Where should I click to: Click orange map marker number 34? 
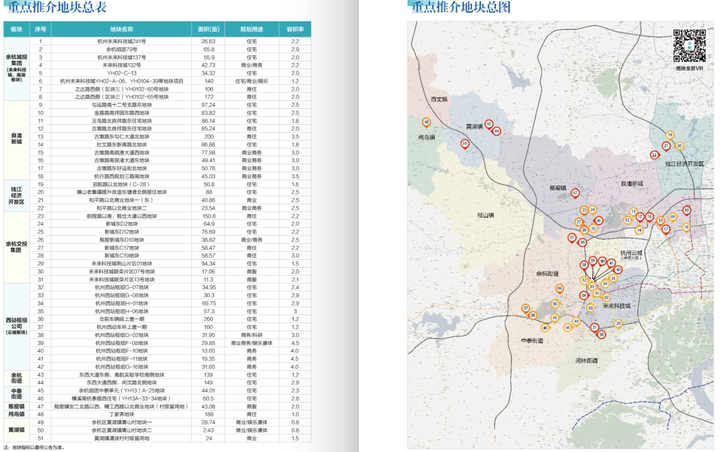(x=605, y=283)
